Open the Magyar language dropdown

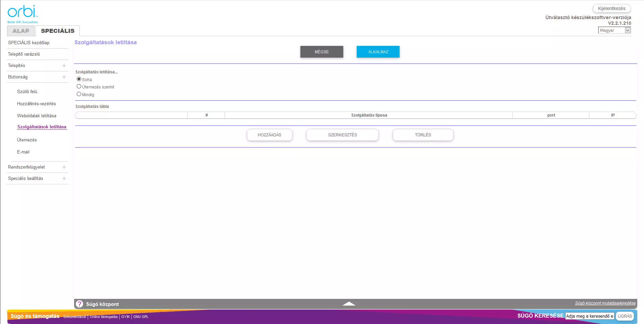pos(614,30)
